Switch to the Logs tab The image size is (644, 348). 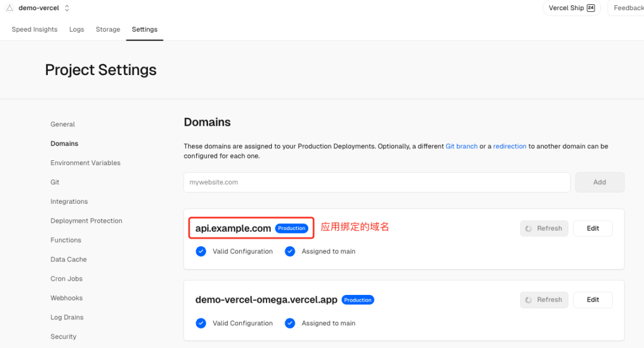76,29
